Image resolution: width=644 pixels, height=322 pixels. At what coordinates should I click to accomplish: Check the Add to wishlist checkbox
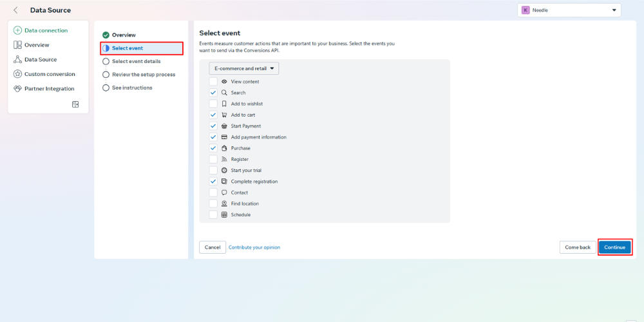point(213,104)
